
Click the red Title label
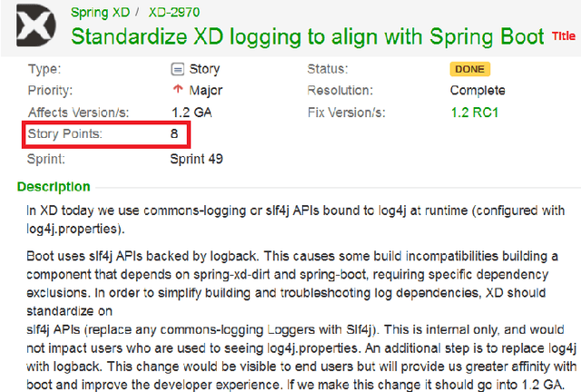(x=564, y=36)
